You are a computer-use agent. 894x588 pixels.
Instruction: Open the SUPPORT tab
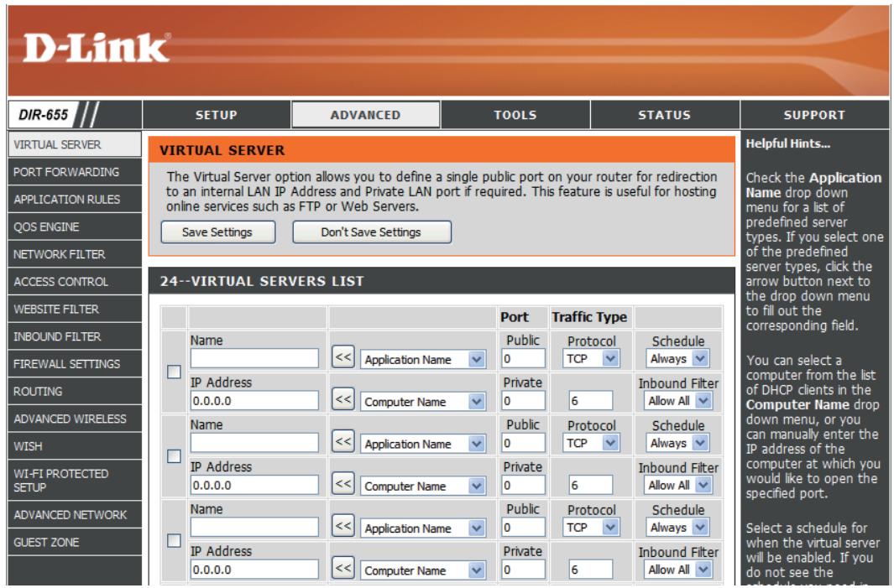[x=815, y=115]
